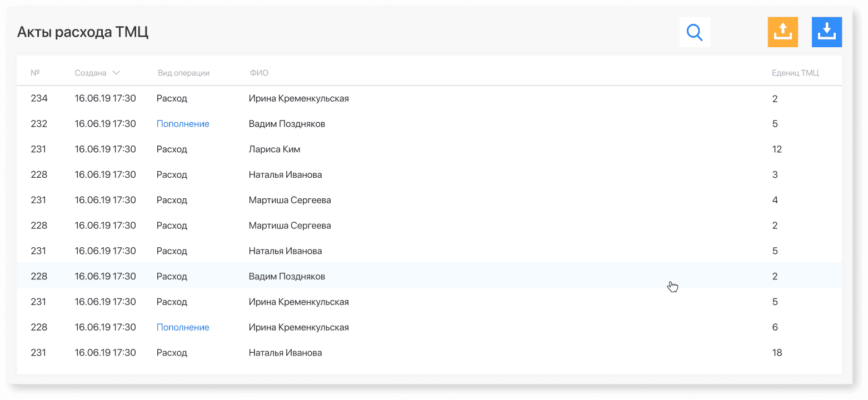Toggle the sort arrow beside "Создана"
This screenshot has width=868, height=400.
pos(116,73)
